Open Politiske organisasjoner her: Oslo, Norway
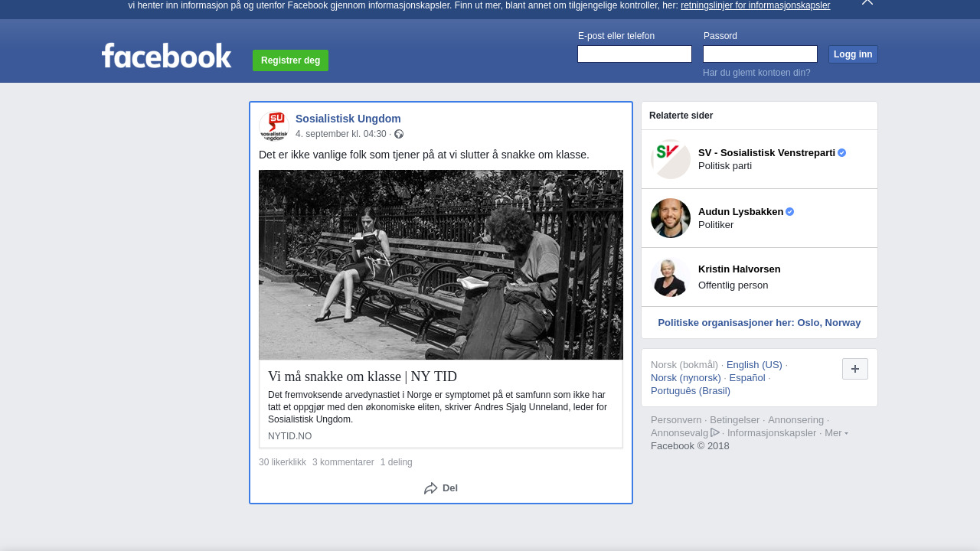 click(759, 323)
